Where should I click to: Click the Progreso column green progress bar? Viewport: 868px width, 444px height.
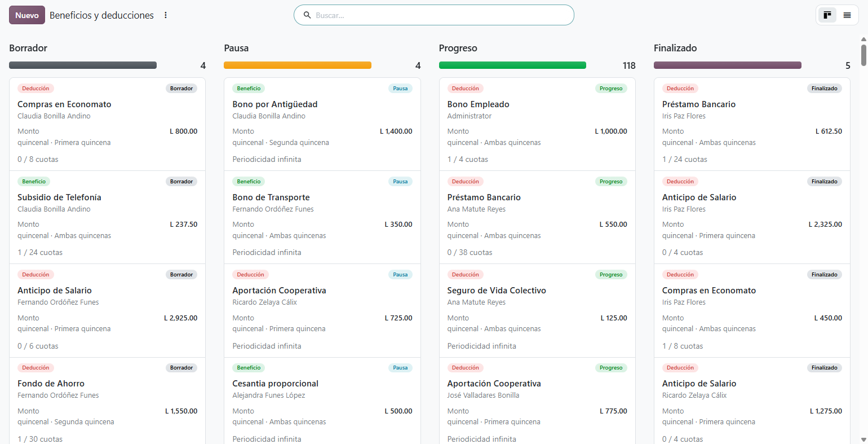point(512,65)
